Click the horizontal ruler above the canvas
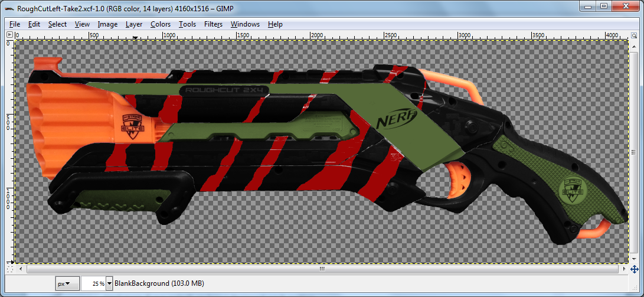 pyautogui.click(x=322, y=35)
